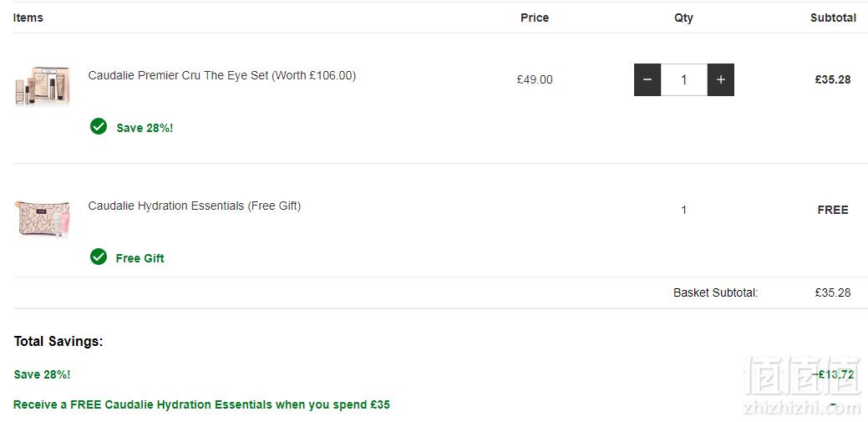Open Caudalie Hydration Essentials gift thumbnail

[x=42, y=219]
